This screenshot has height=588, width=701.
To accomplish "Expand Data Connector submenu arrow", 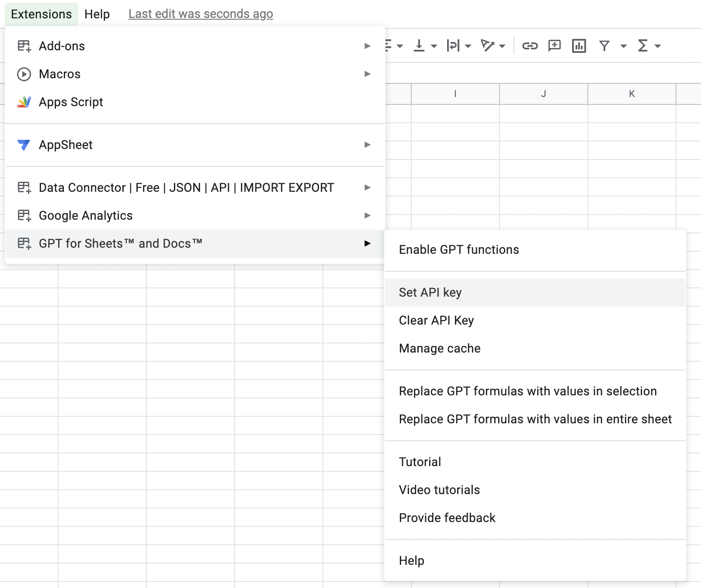I will pyautogui.click(x=368, y=187).
